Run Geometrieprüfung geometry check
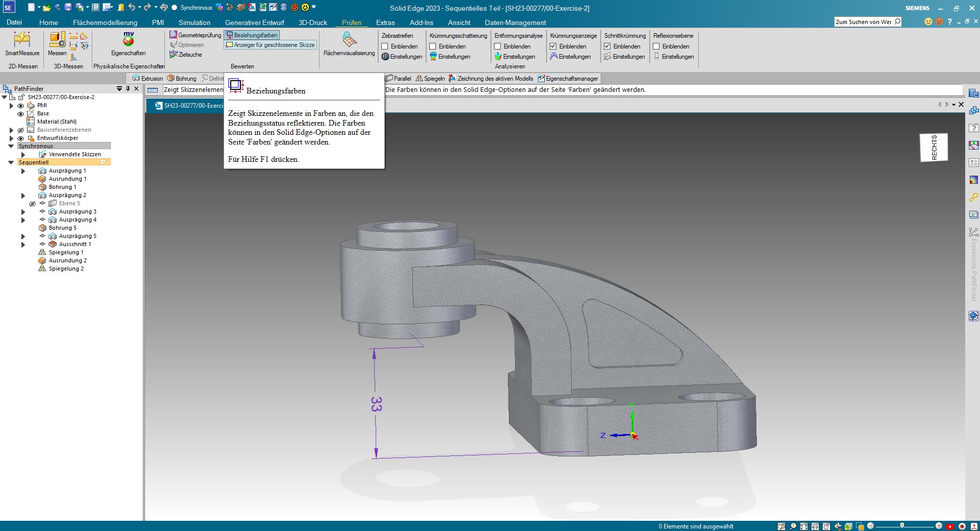This screenshot has width=980, height=531. point(195,35)
